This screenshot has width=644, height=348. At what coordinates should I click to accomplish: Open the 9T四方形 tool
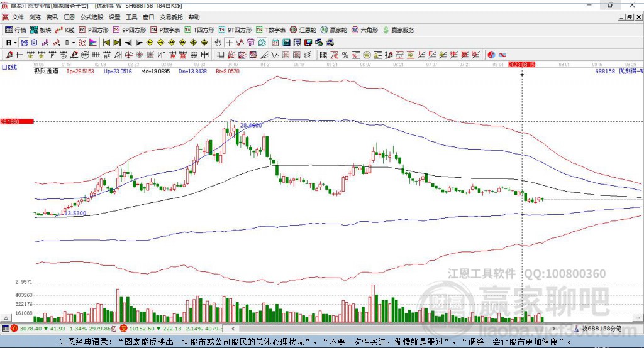pyautogui.click(x=235, y=30)
